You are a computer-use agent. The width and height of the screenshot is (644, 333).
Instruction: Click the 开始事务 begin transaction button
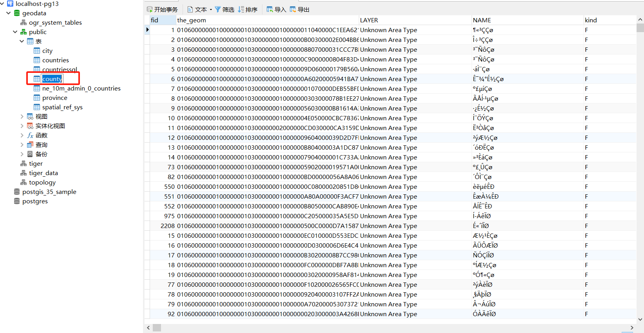(x=162, y=9)
